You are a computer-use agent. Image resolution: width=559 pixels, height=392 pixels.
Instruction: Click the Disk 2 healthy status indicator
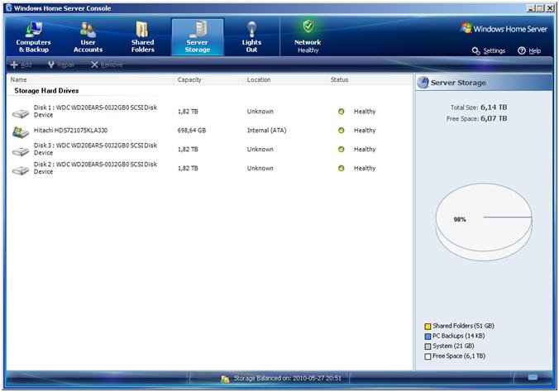click(342, 168)
